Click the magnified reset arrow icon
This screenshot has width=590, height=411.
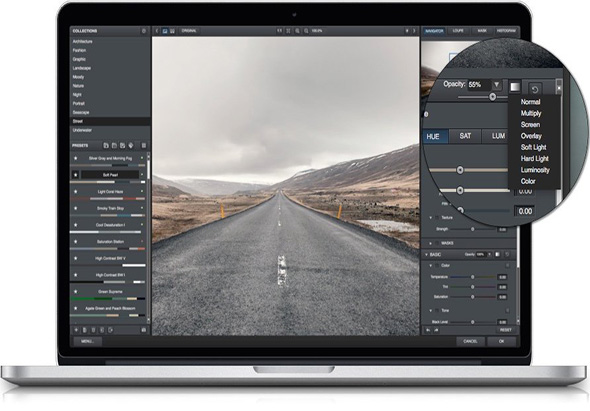tap(535, 88)
